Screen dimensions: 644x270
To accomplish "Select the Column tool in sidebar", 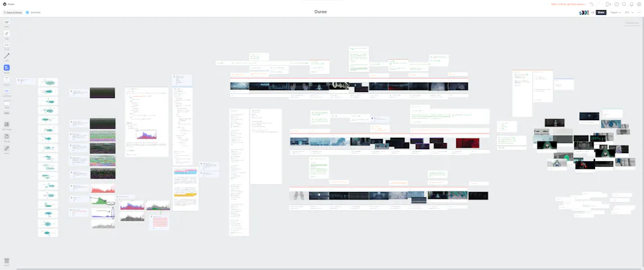I will [7, 79].
